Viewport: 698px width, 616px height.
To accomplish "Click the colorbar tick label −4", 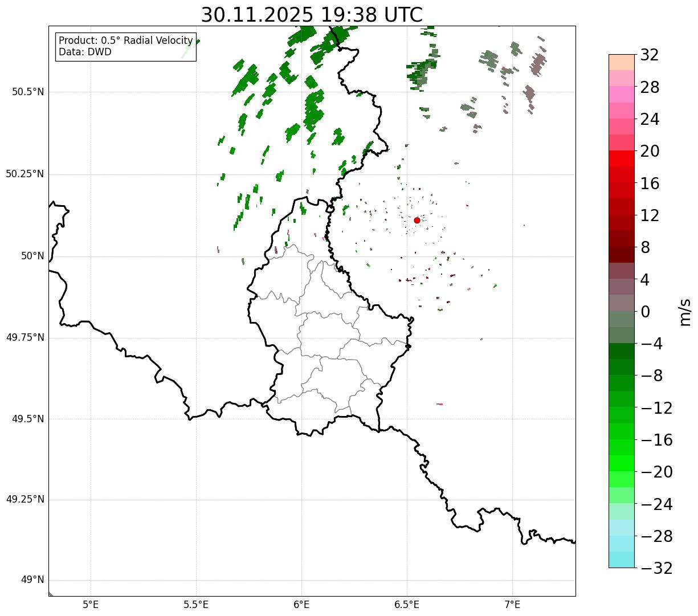I will pyautogui.click(x=652, y=344).
